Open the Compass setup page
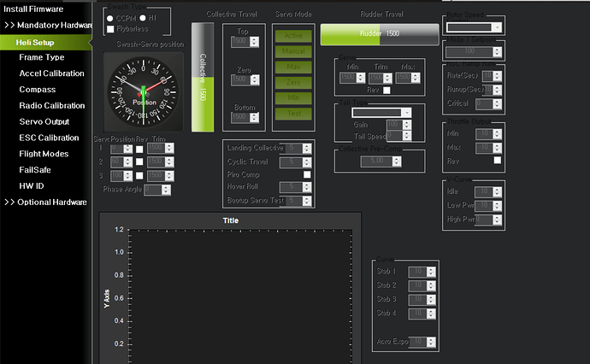This screenshot has width=590, height=364. (38, 90)
